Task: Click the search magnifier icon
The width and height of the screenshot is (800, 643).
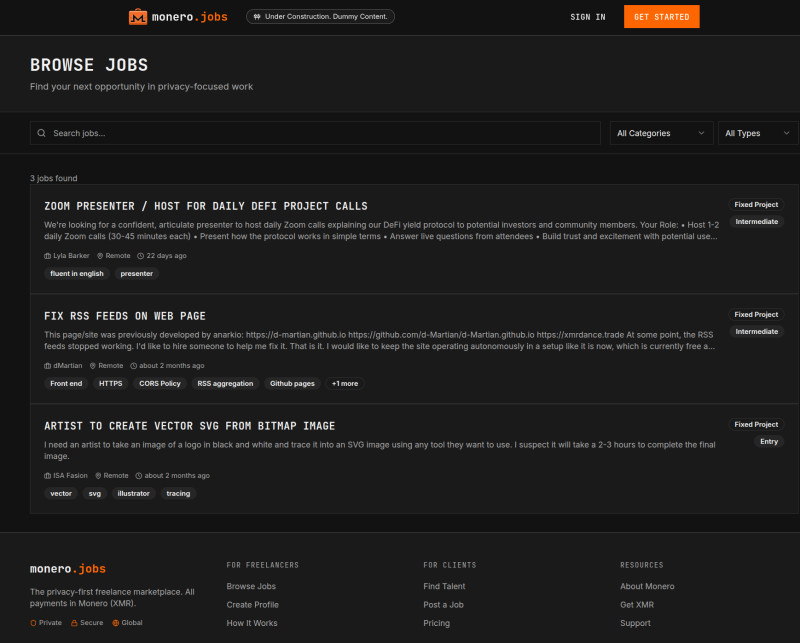Action: click(41, 133)
